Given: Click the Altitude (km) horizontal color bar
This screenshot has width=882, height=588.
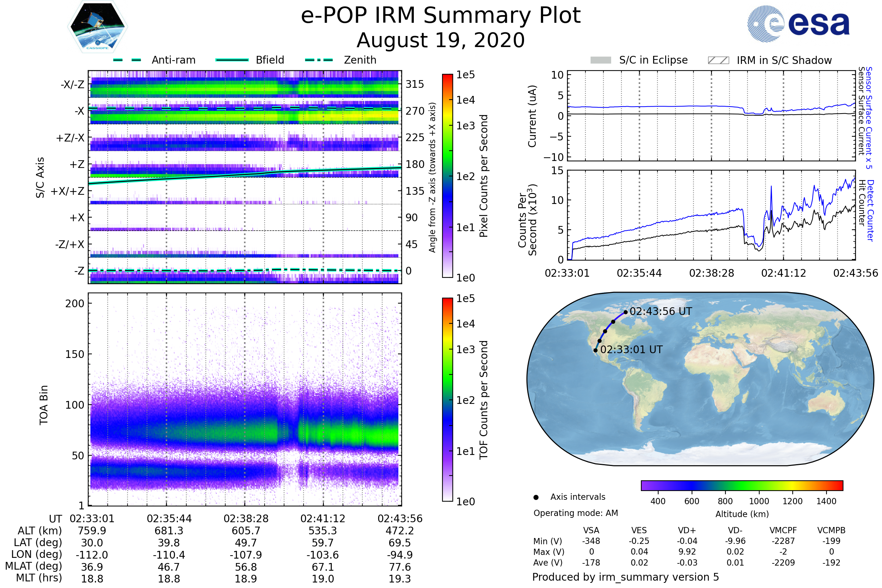Looking at the screenshot, I should coord(742,485).
